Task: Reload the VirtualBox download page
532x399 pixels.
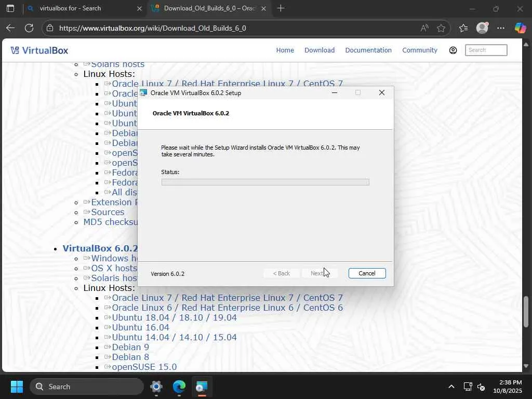Action: (29, 28)
